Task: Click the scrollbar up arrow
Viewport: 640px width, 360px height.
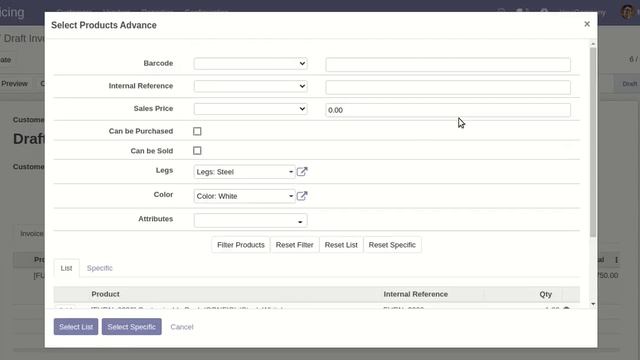Action: pos(593,44)
